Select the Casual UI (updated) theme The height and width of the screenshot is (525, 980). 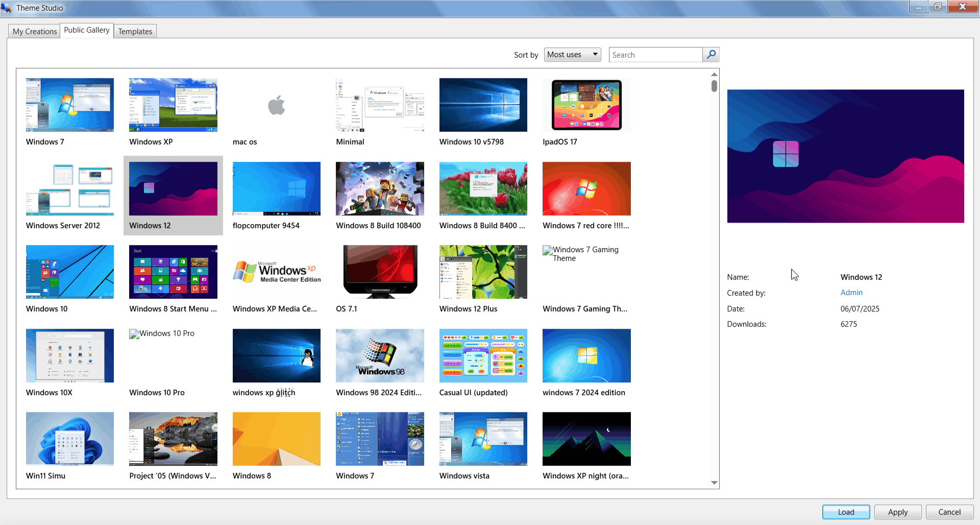point(483,355)
